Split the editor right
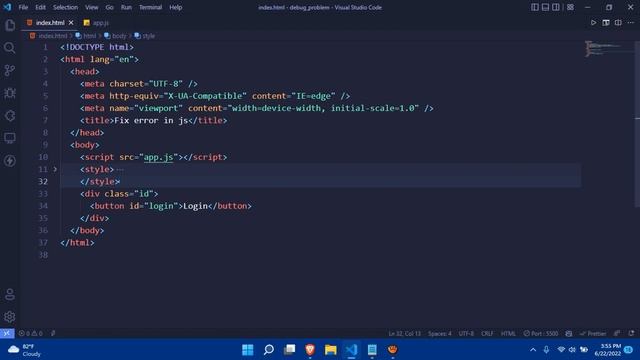This screenshot has width=640, height=360. coord(618,23)
